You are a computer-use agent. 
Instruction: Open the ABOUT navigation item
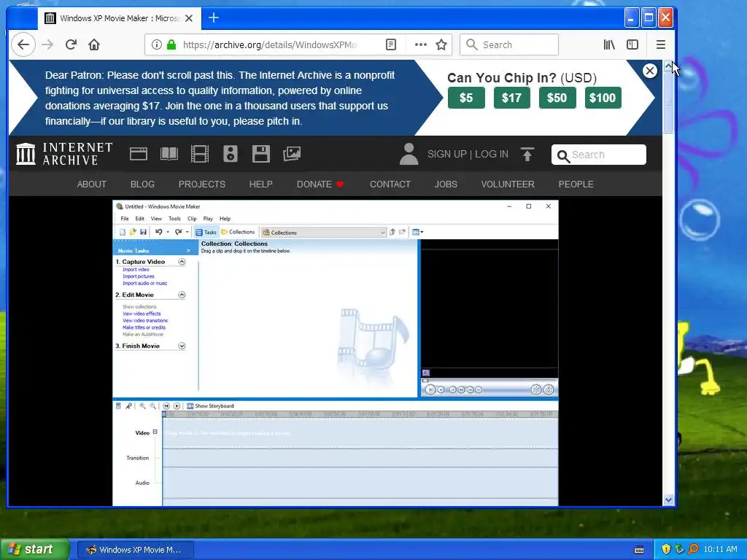click(91, 184)
